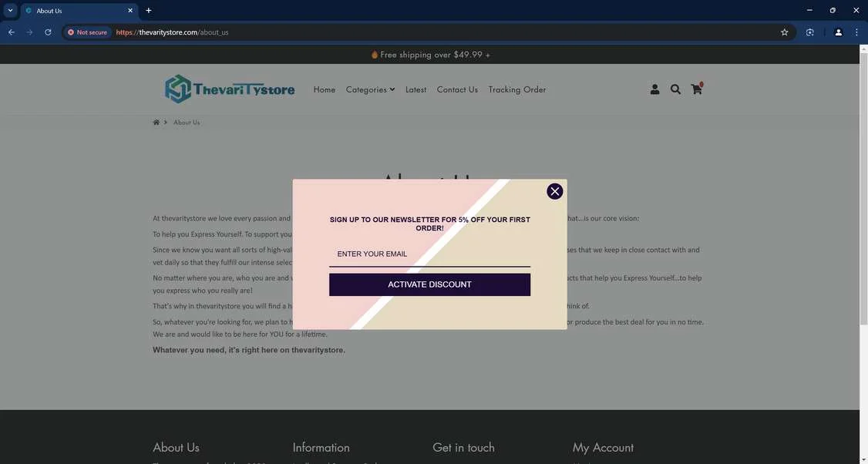Open the browser profile icon

coord(838,32)
